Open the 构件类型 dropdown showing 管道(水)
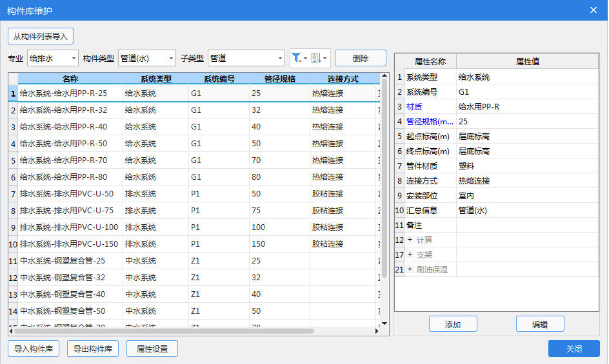 147,59
